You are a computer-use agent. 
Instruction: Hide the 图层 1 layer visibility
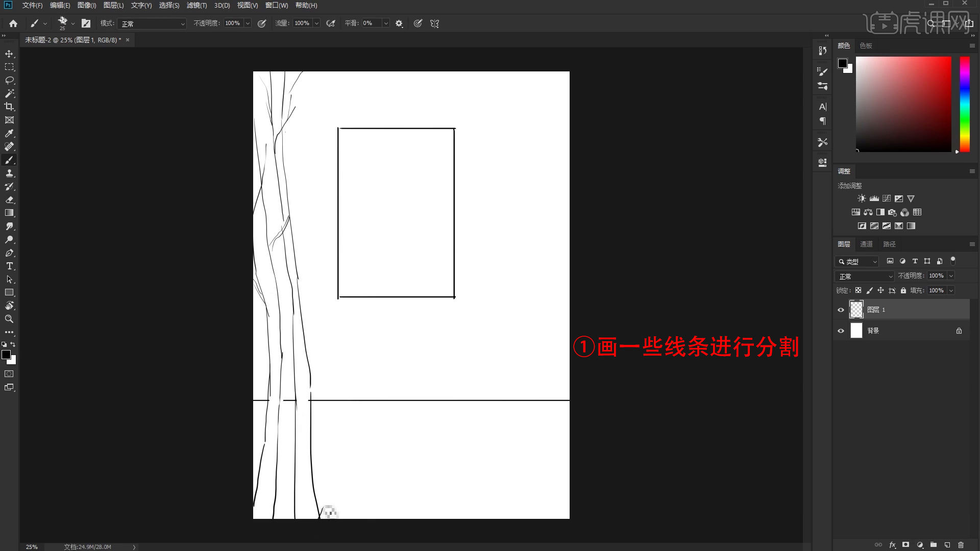tap(841, 310)
